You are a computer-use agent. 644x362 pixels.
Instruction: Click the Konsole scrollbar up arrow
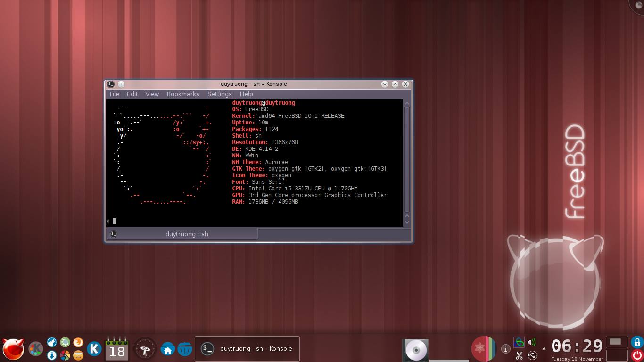407,103
